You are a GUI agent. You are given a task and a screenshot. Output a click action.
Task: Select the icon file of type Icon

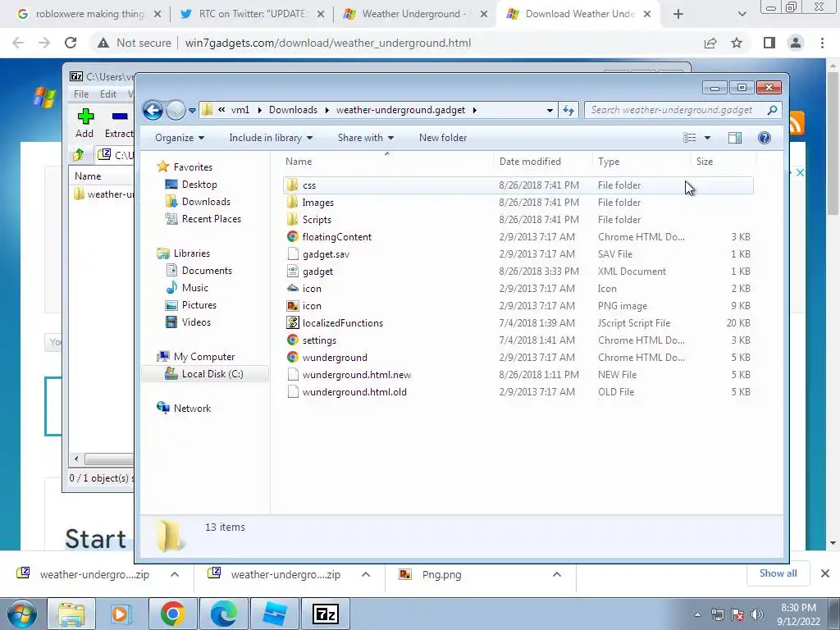518,288
